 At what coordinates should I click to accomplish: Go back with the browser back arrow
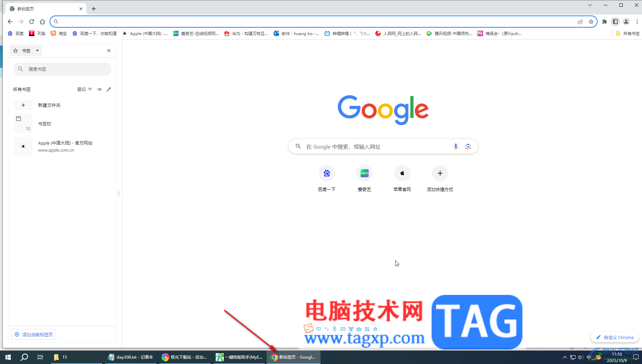tap(10, 22)
